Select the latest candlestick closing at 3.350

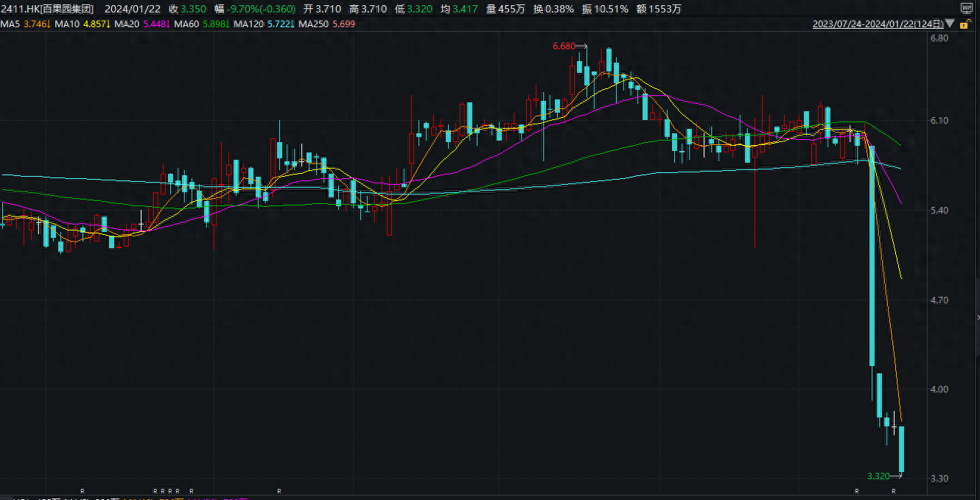[900, 449]
